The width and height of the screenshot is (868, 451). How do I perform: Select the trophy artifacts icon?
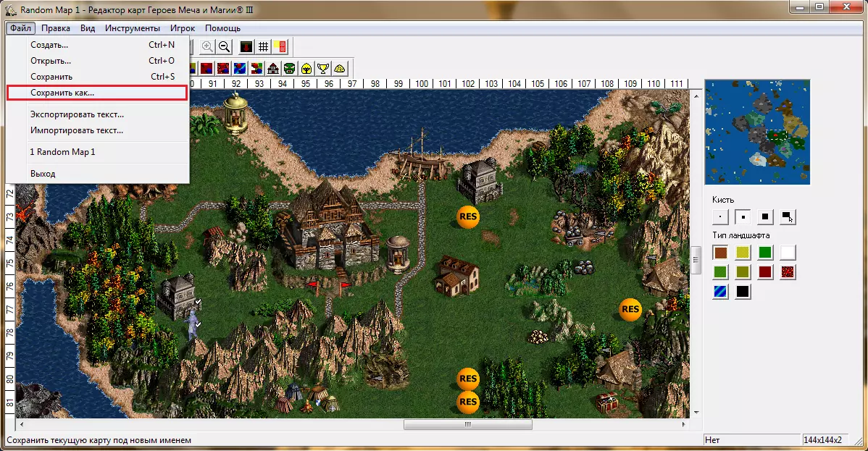[x=322, y=69]
